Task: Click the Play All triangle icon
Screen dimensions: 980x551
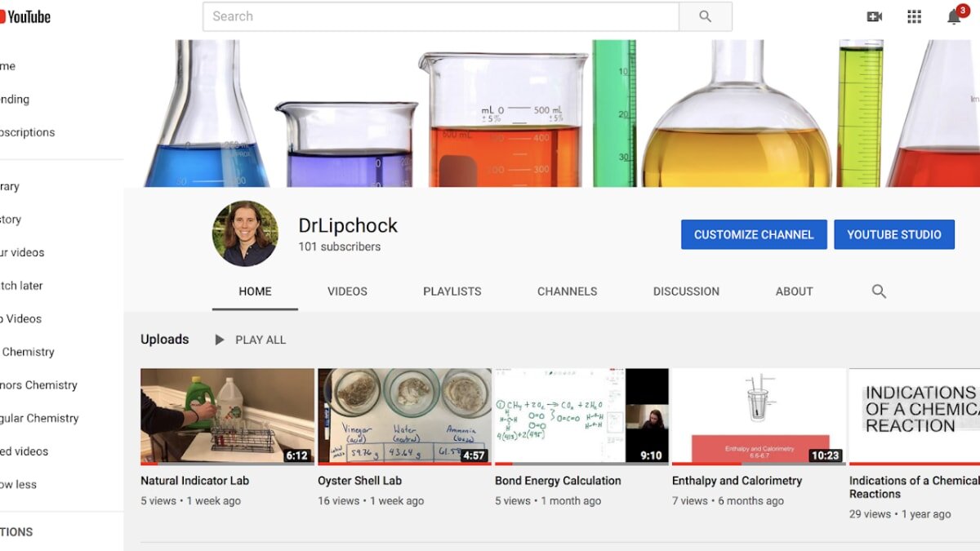Action: coord(219,340)
